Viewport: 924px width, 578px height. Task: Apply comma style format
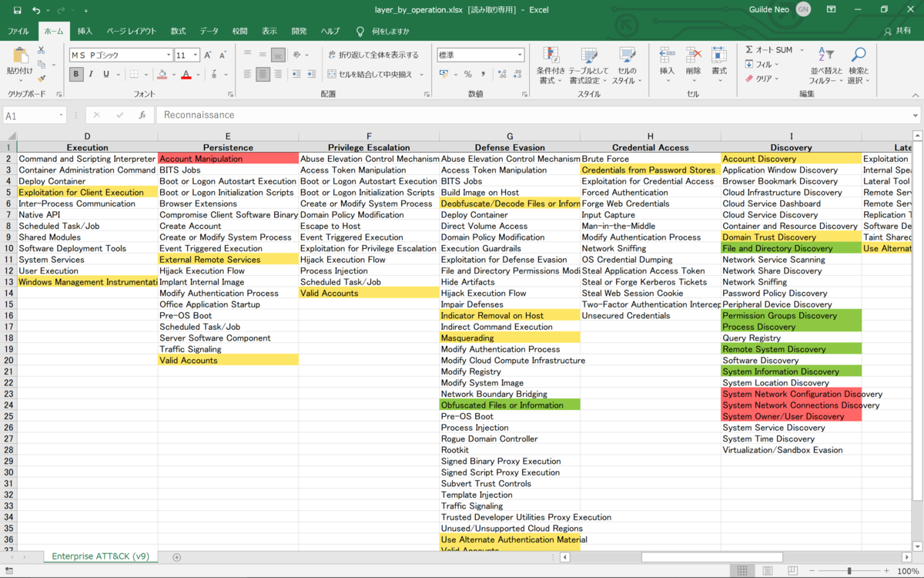(483, 74)
